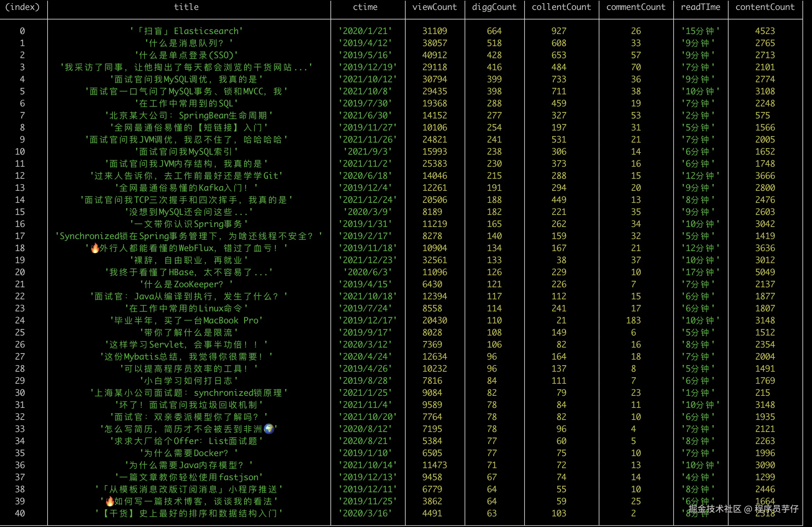Open the article '什么是消息队列？'

(x=186, y=43)
